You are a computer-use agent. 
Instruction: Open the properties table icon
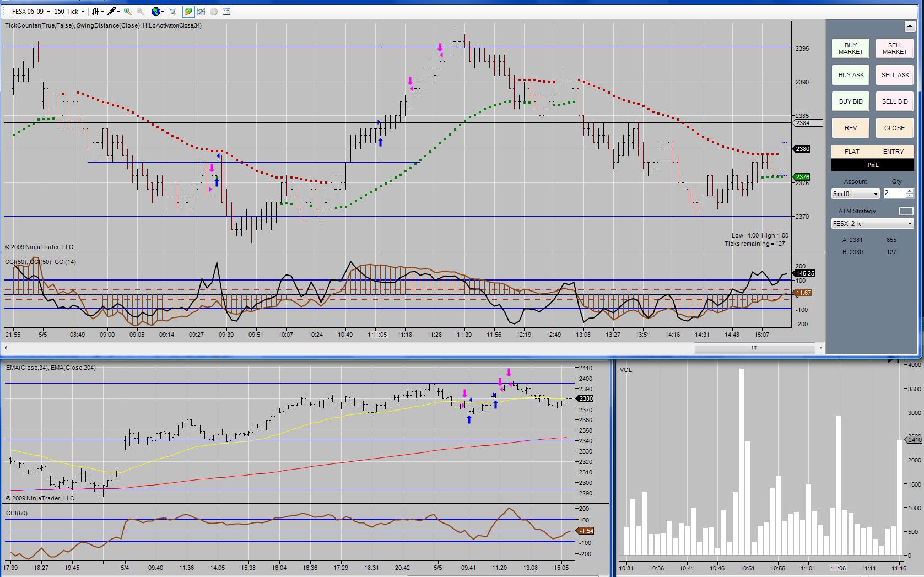226,11
